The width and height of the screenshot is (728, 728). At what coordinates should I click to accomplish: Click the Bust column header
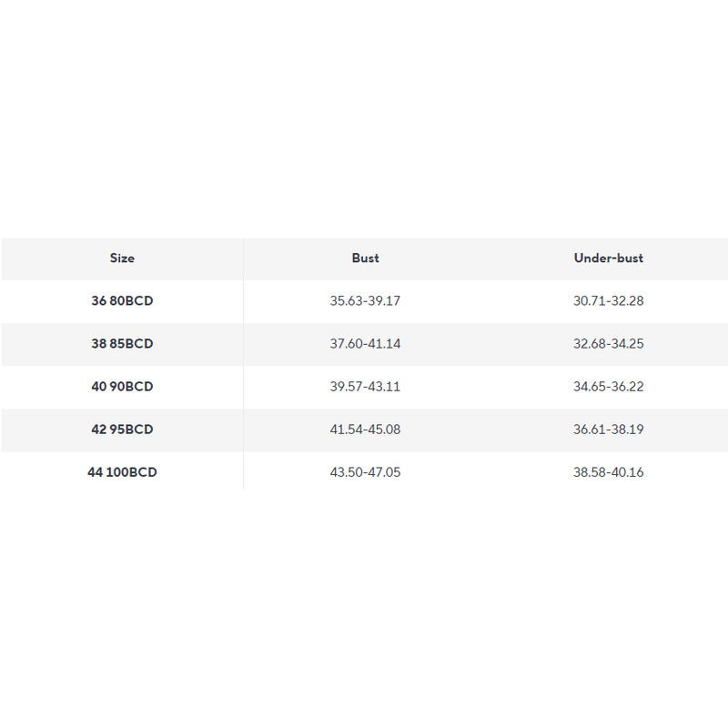(x=365, y=258)
